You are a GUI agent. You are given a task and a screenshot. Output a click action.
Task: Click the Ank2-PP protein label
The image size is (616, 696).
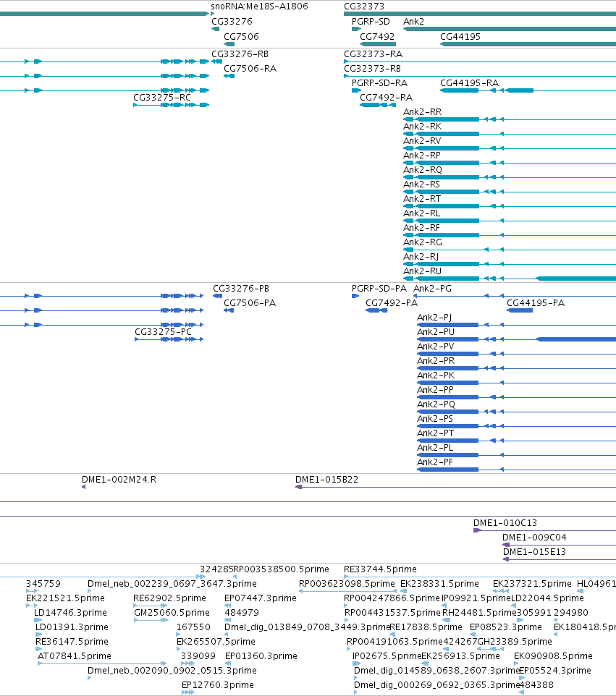(x=435, y=390)
